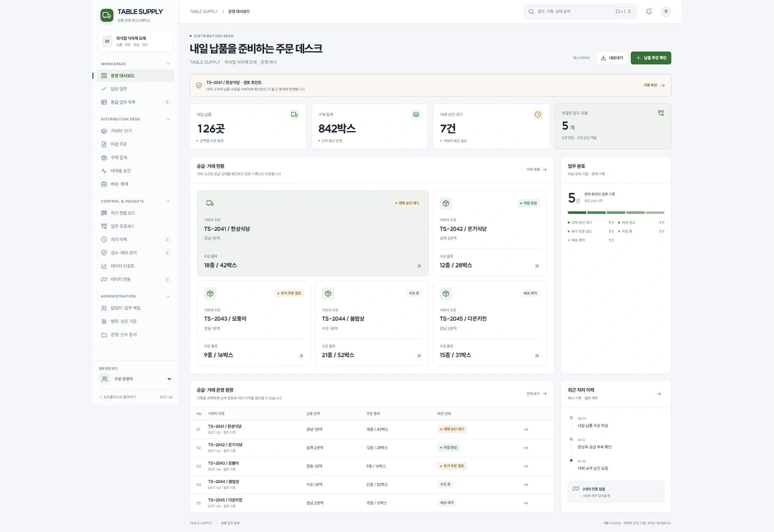Click 마감 완료 status badge in table
Viewport: 774px width, 532px height.
coord(448,448)
